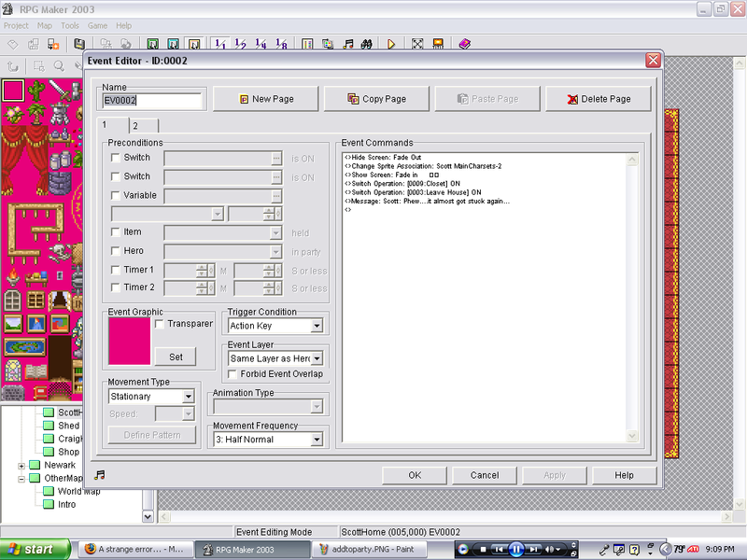Confirm the Event Editor with OK
The image size is (747, 560).
click(x=415, y=475)
